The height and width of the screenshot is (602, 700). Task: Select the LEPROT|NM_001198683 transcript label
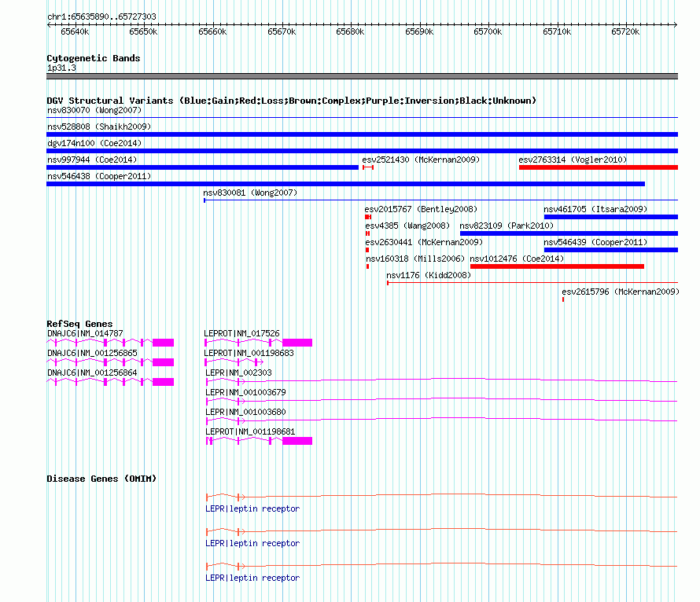(x=249, y=353)
